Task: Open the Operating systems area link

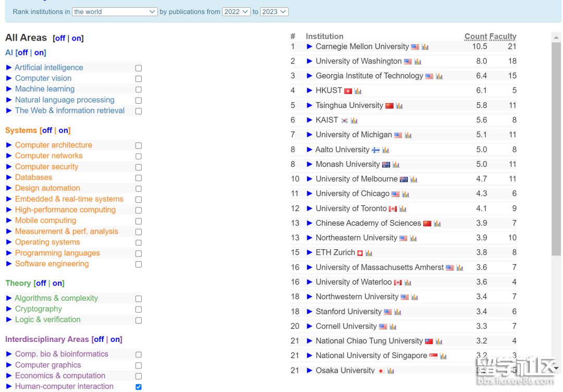Action: (47, 242)
